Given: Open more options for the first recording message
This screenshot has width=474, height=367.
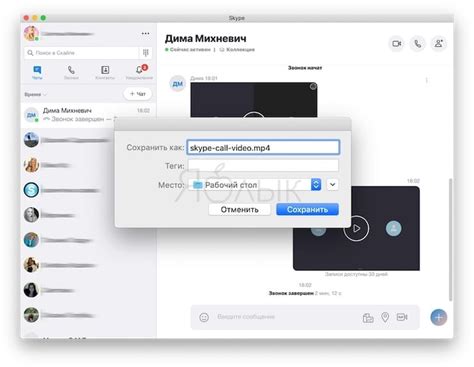Looking at the screenshot, I should pos(426,81).
